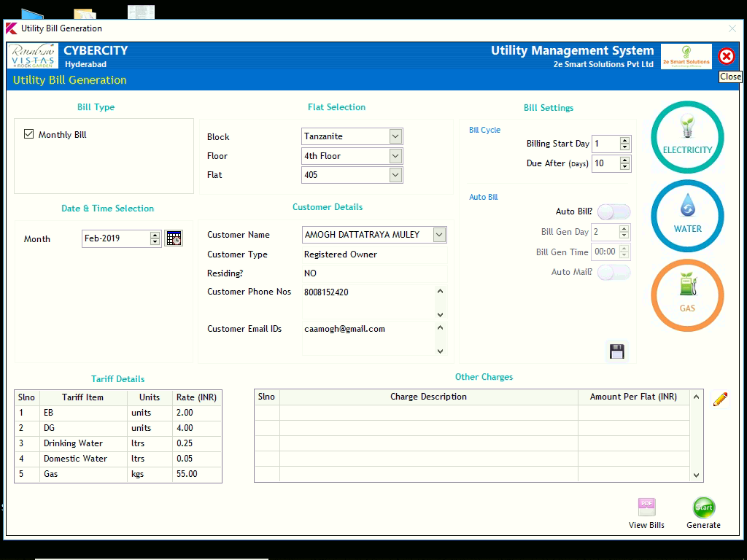Expand the Floor dropdown showing 4th Floor

click(395, 156)
